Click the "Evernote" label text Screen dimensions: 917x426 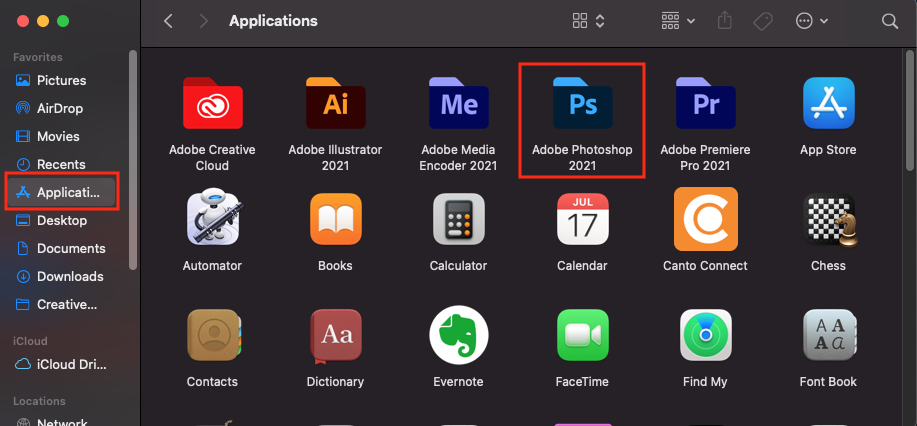[458, 382]
